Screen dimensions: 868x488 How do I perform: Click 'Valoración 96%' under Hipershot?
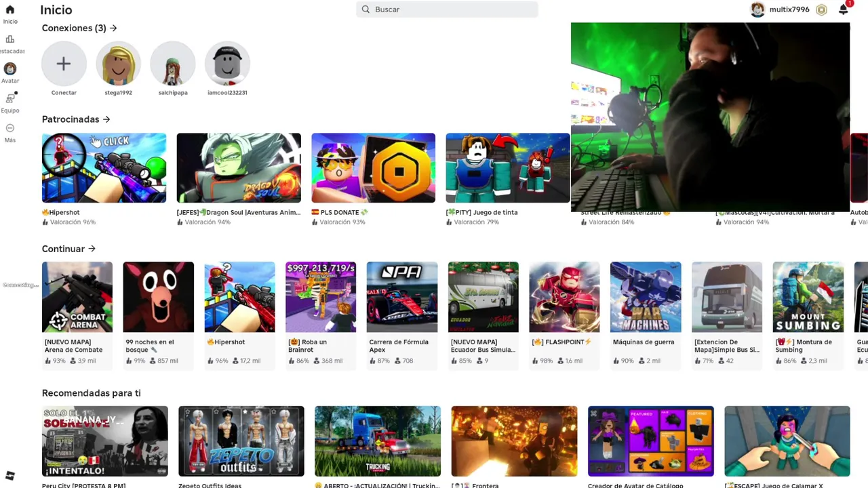pyautogui.click(x=73, y=222)
